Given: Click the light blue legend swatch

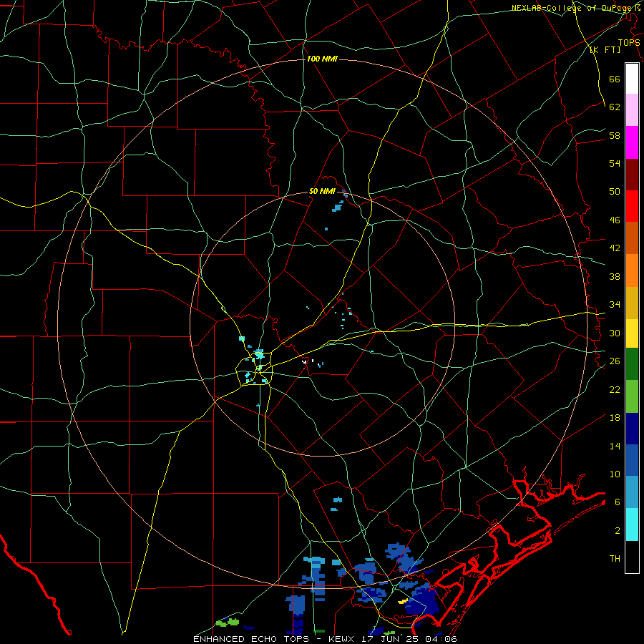Looking at the screenshot, I should [632, 492].
